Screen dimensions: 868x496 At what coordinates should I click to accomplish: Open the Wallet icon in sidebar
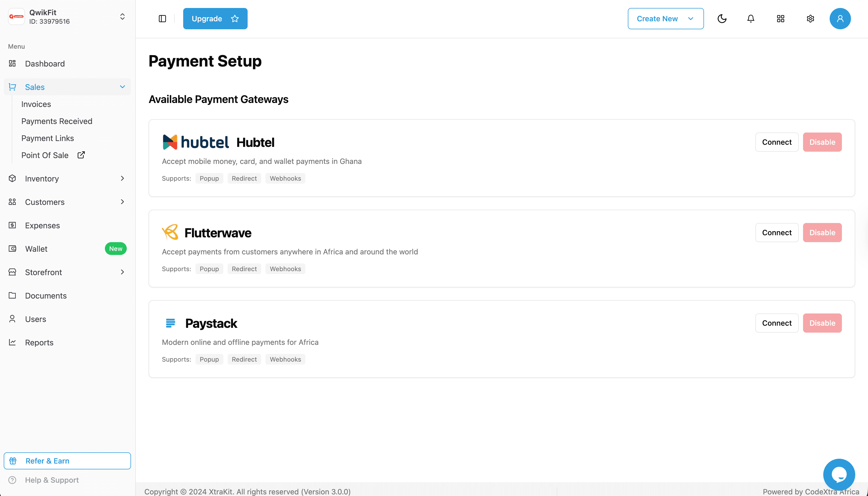[12, 248]
